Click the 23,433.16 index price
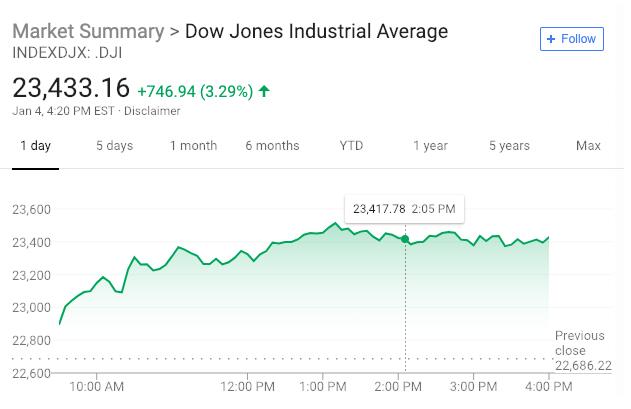This screenshot has width=631, height=409. 71,88
